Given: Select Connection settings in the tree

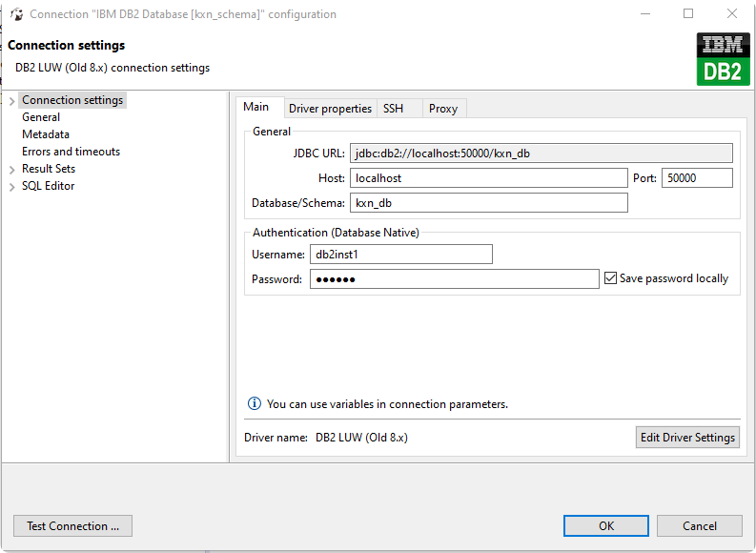Looking at the screenshot, I should coord(72,100).
